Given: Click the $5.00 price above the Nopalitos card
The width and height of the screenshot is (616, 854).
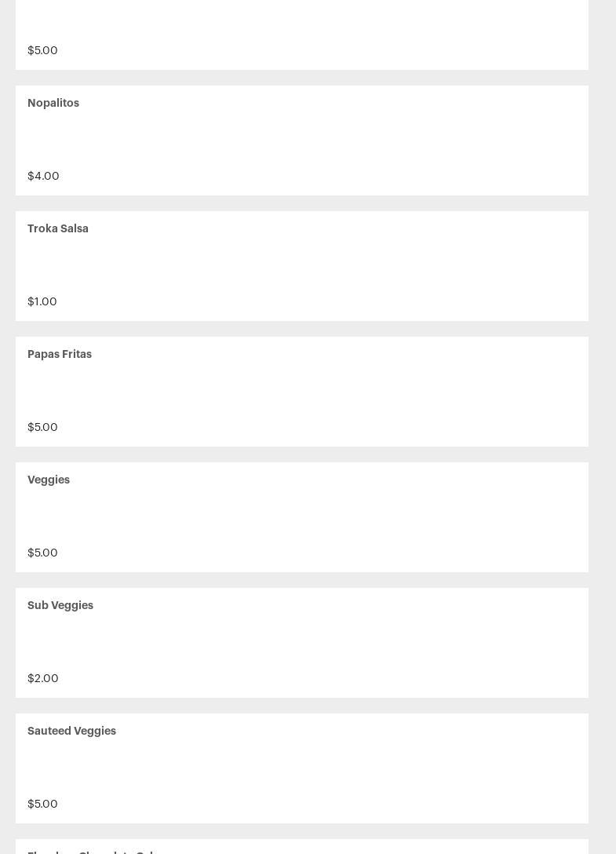Looking at the screenshot, I should click(42, 50).
